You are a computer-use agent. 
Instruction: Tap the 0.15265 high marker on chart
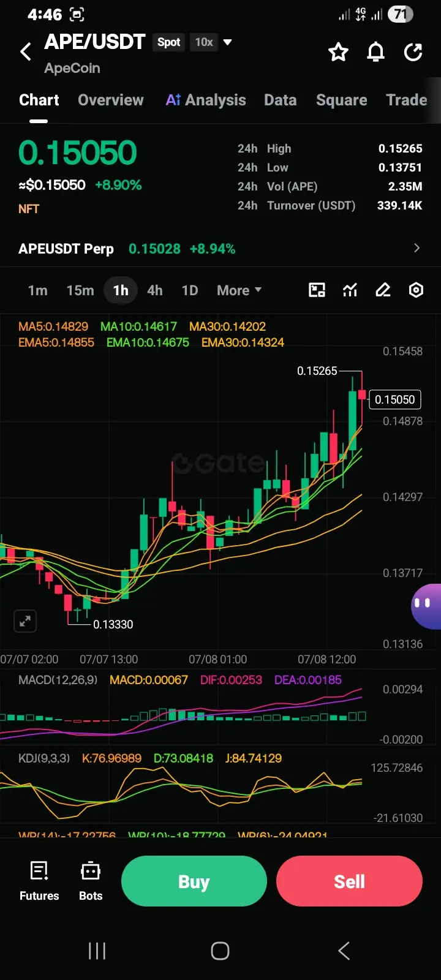317,371
